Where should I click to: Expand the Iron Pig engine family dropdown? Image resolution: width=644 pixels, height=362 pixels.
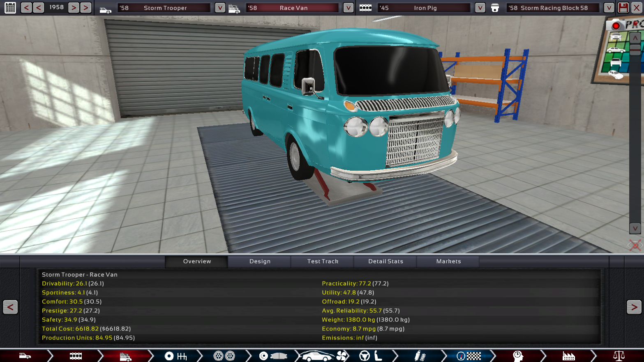480,8
